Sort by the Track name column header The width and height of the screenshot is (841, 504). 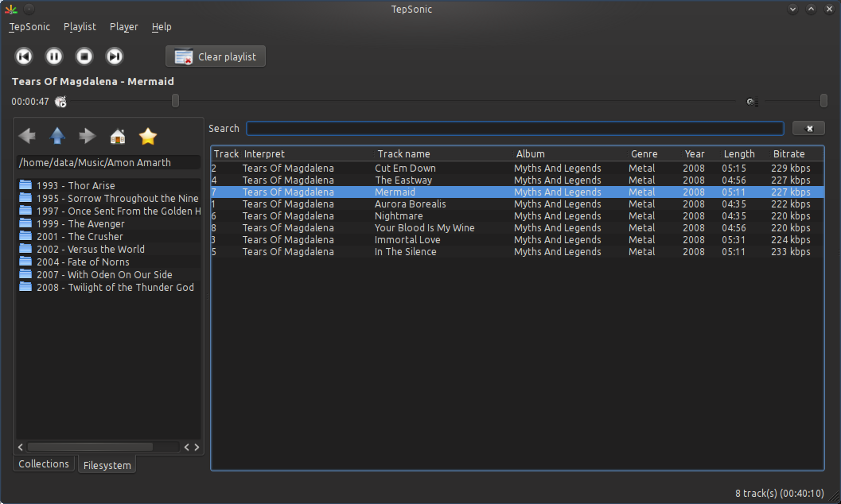pyautogui.click(x=443, y=153)
